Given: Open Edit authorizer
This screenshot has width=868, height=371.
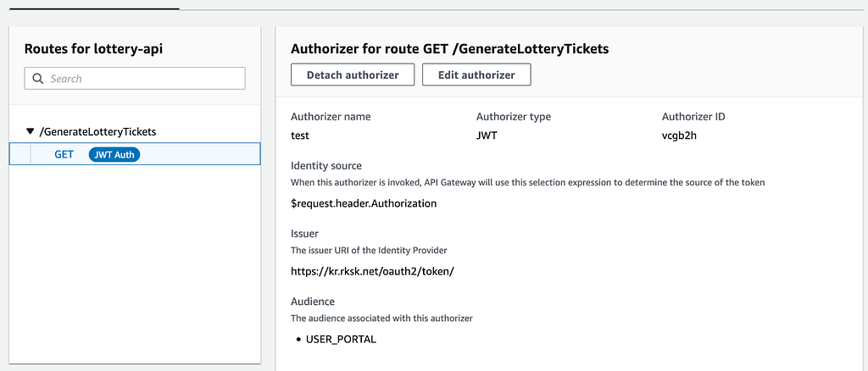Looking at the screenshot, I should coord(476,75).
